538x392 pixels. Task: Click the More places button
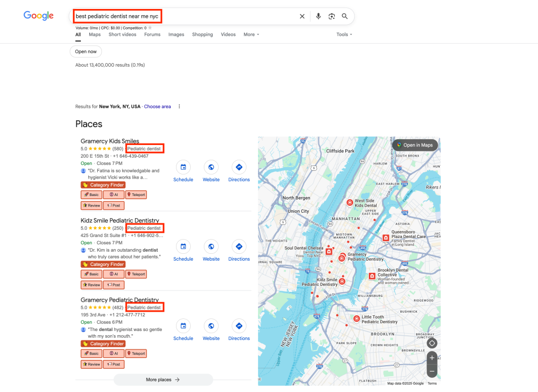[x=163, y=379]
